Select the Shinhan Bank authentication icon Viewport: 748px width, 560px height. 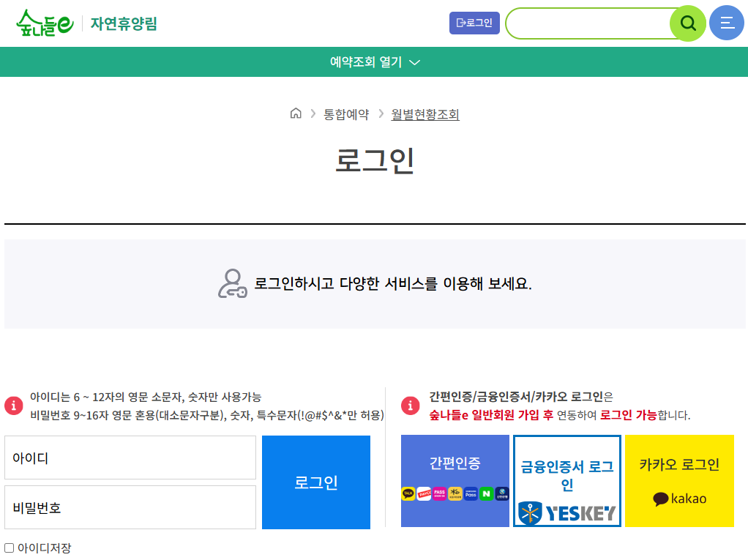(503, 493)
